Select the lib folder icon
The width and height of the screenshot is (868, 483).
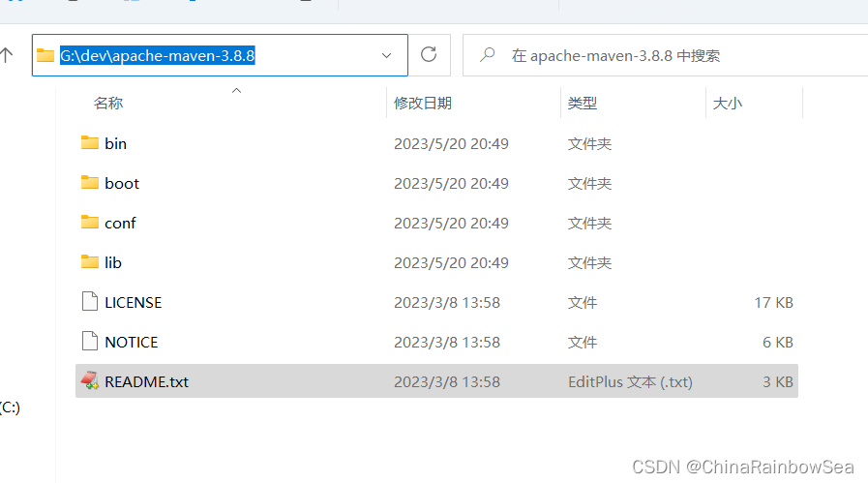(x=90, y=262)
